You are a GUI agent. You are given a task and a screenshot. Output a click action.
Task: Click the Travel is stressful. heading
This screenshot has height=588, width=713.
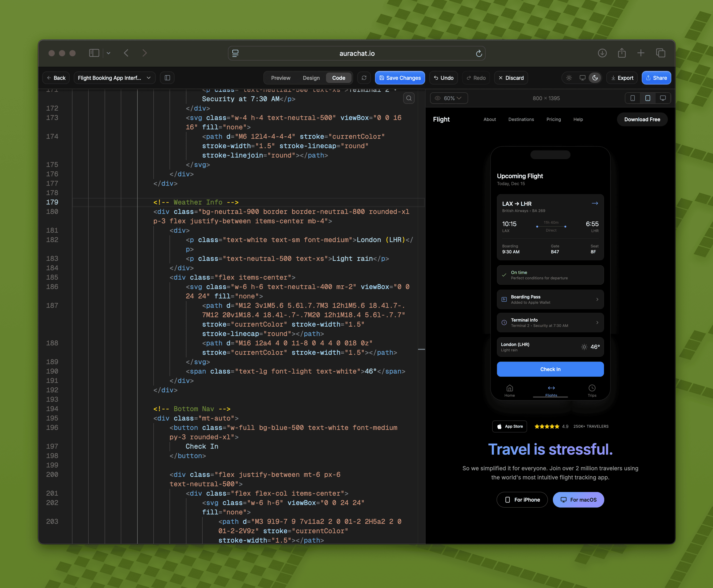tap(550, 449)
